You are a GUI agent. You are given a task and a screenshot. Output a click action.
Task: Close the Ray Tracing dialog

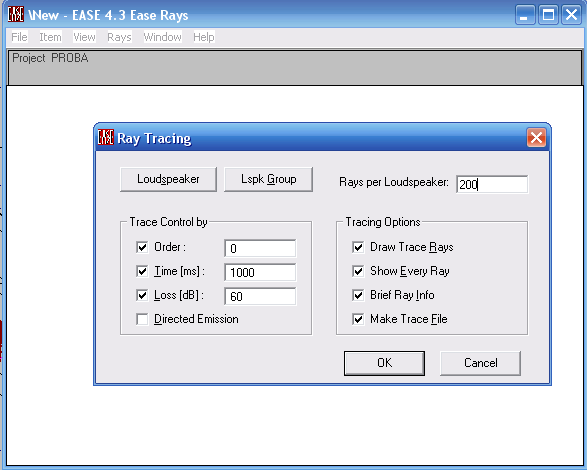(536, 137)
